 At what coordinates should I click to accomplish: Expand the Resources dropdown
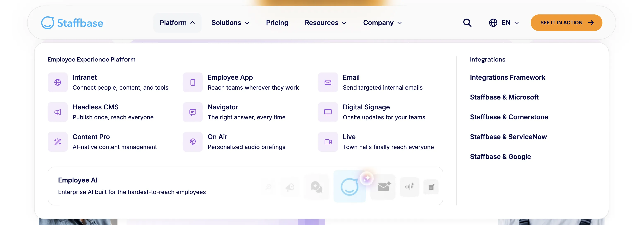click(326, 23)
